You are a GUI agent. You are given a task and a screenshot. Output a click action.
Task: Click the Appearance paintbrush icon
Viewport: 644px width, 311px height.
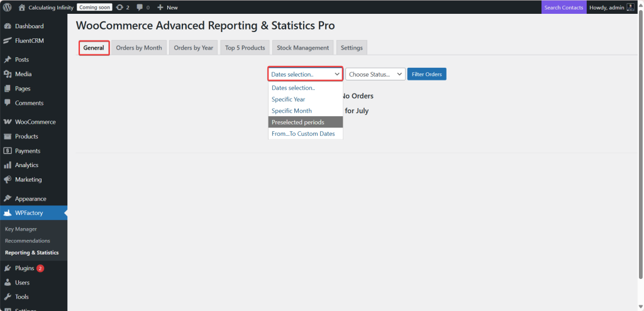tap(8, 199)
